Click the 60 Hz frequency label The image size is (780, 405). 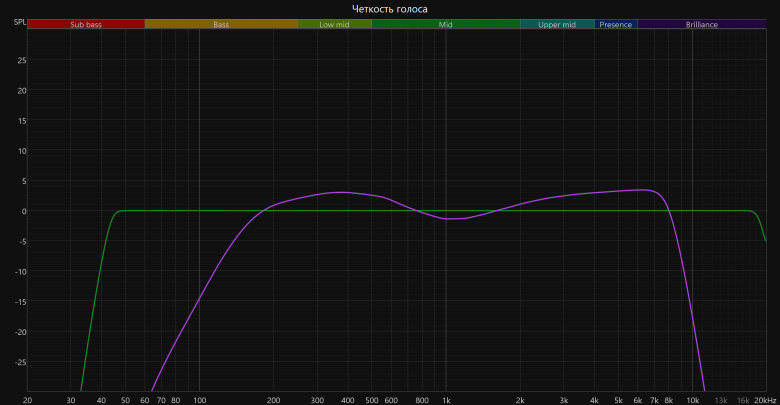coord(145,400)
